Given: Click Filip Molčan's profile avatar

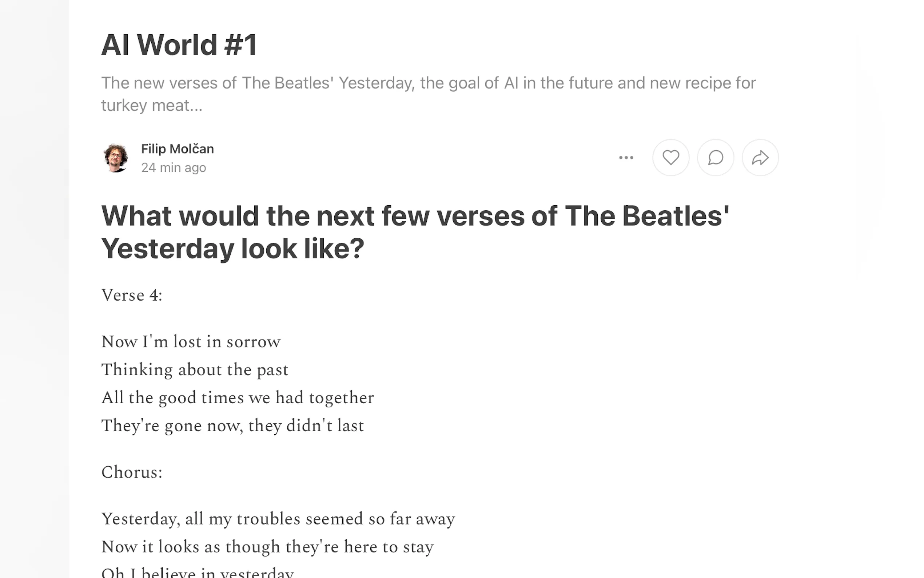Looking at the screenshot, I should pyautogui.click(x=116, y=158).
